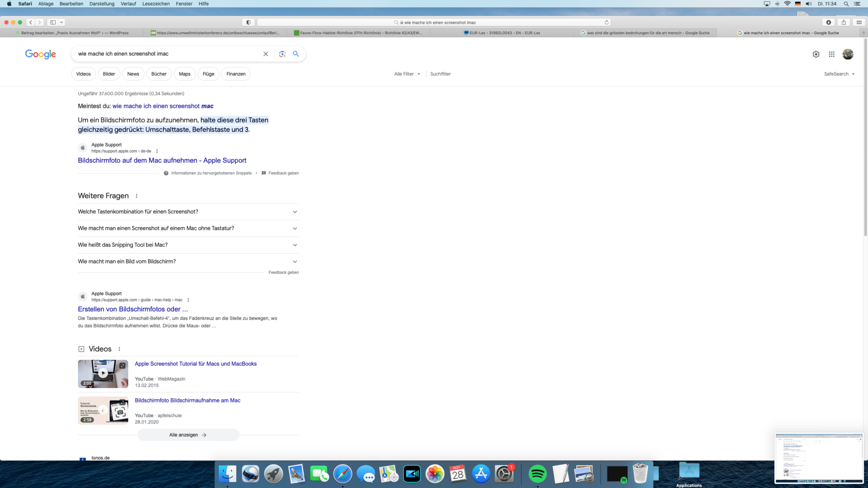This screenshot has width=868, height=488.
Task: Select the Maps filter chip
Action: coord(184,74)
